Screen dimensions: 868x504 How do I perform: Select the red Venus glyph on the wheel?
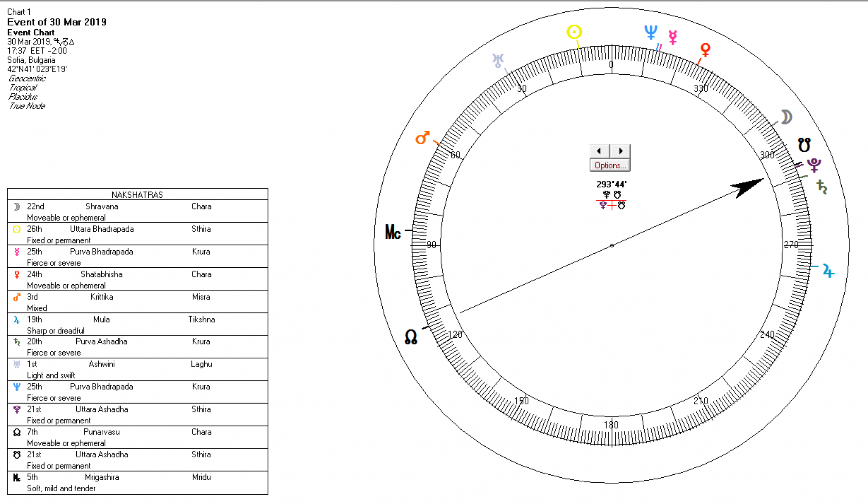705,49
